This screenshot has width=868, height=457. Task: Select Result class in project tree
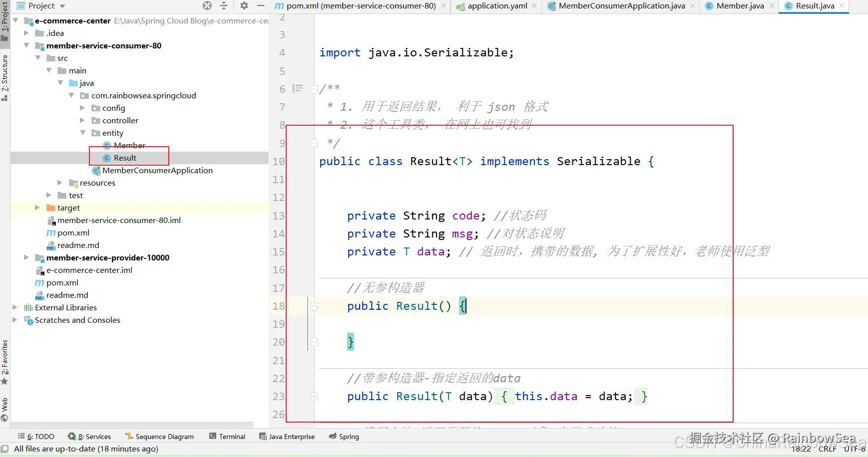click(x=125, y=158)
